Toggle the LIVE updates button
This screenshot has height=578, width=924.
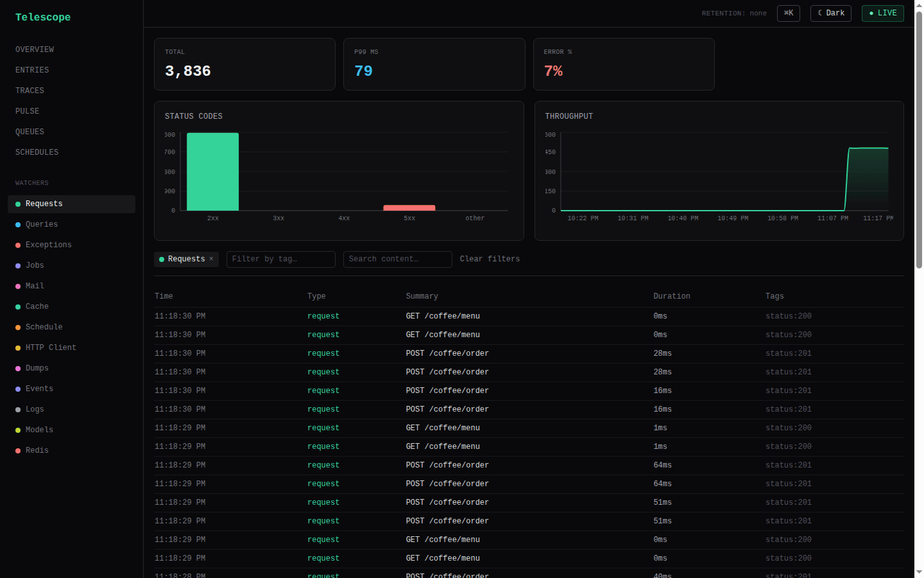click(x=883, y=13)
